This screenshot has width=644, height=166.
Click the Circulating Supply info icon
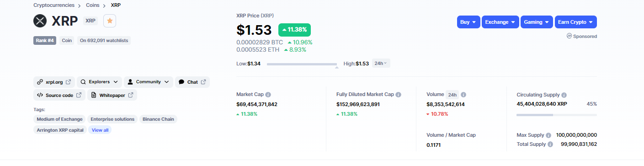564,95
